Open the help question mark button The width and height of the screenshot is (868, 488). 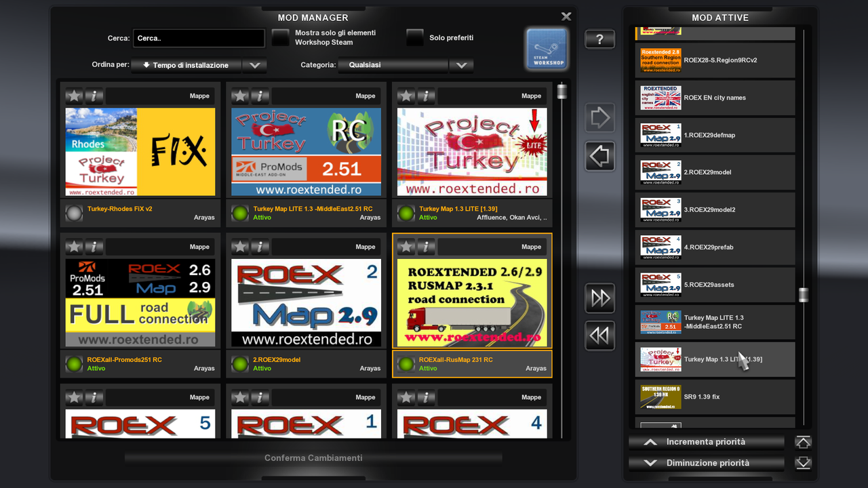pos(599,39)
